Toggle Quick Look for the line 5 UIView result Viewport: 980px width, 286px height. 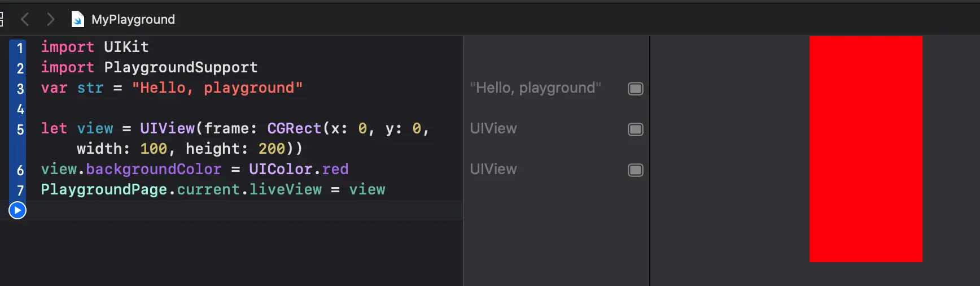coord(636,129)
